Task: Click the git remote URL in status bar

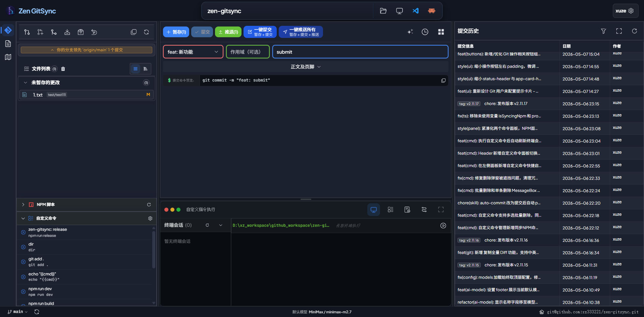Action: click(593, 312)
